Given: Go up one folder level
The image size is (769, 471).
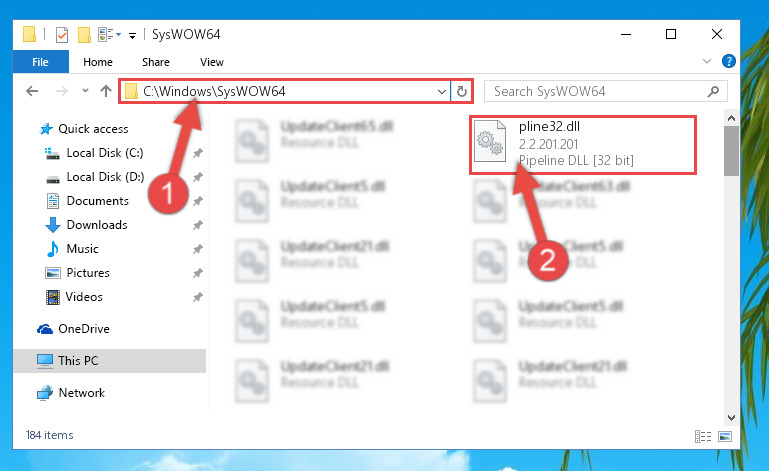Looking at the screenshot, I should (105, 91).
